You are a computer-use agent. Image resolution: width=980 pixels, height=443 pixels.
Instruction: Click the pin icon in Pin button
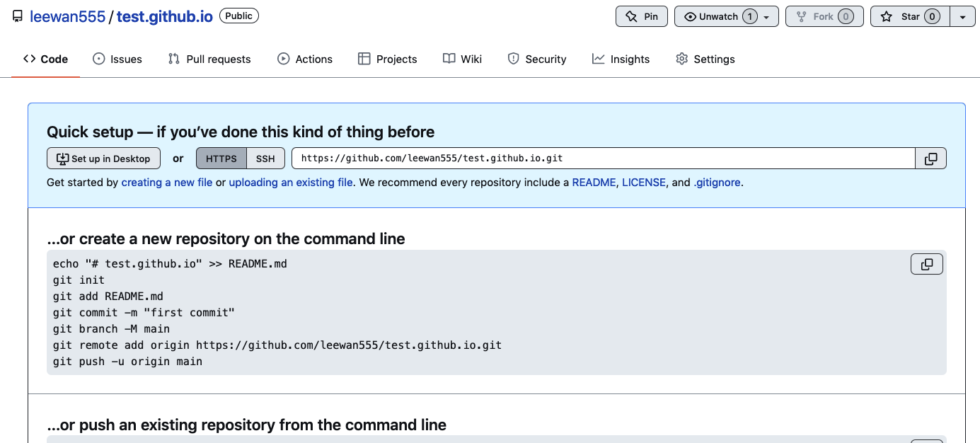(x=631, y=17)
